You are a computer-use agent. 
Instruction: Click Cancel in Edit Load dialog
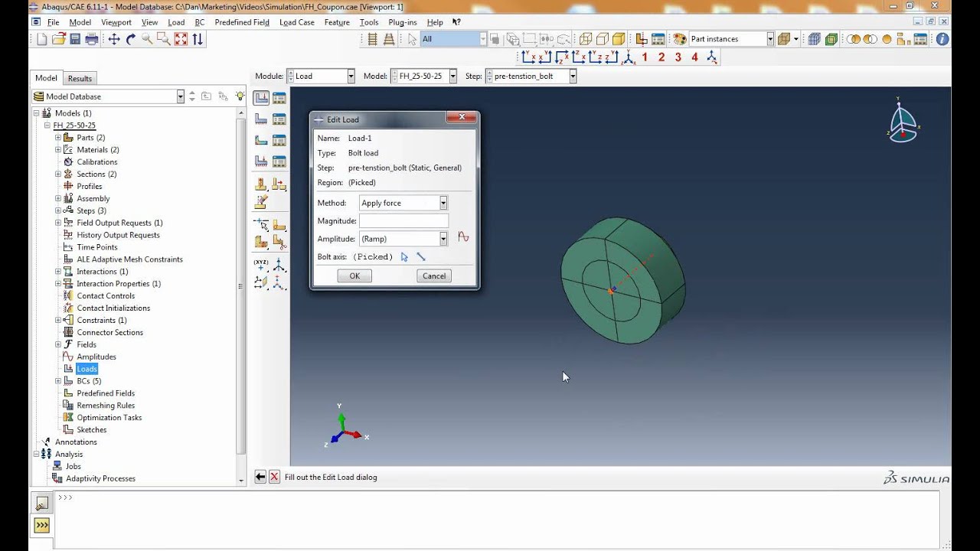pyautogui.click(x=434, y=276)
